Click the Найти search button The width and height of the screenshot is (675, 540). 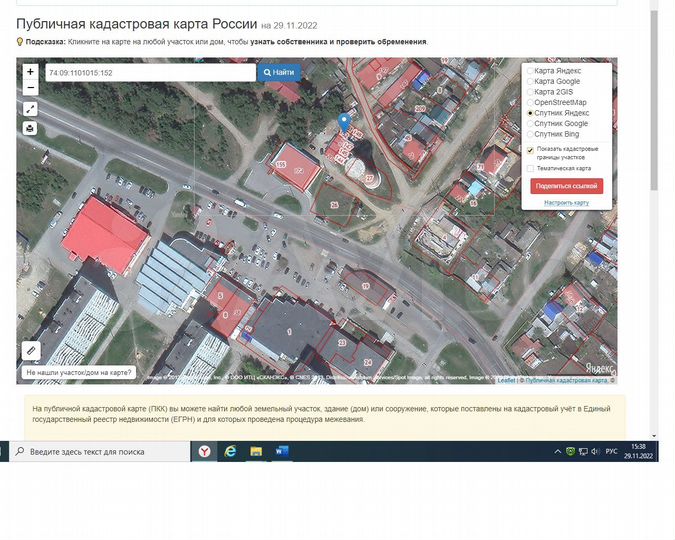[x=279, y=72]
